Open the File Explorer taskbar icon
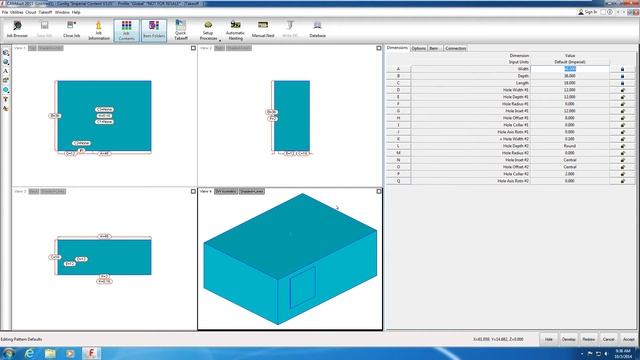 pos(50,353)
